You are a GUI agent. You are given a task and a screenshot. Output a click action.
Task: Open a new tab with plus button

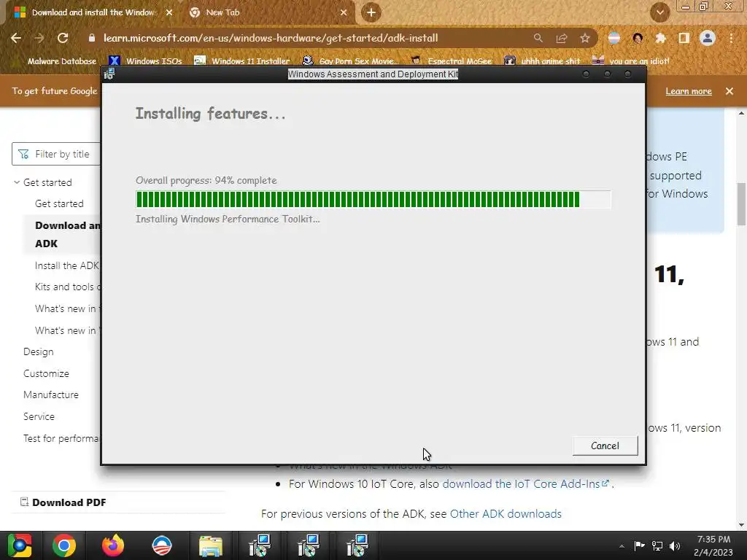point(371,12)
